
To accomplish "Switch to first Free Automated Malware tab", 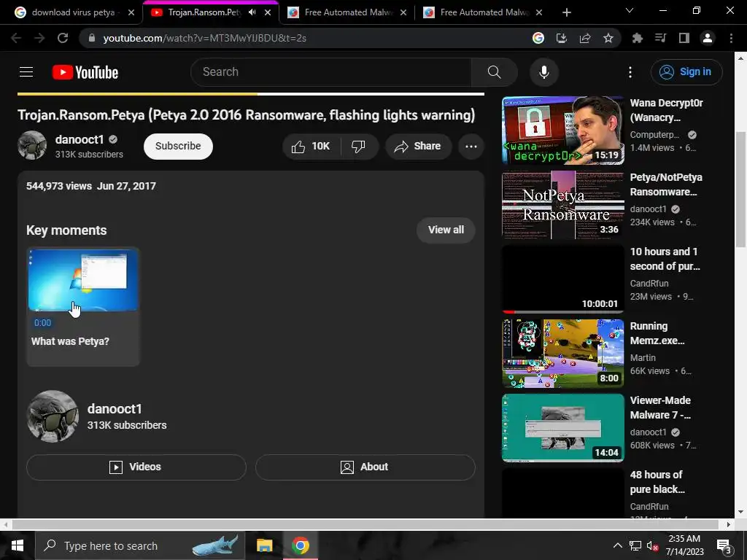I will point(347,12).
